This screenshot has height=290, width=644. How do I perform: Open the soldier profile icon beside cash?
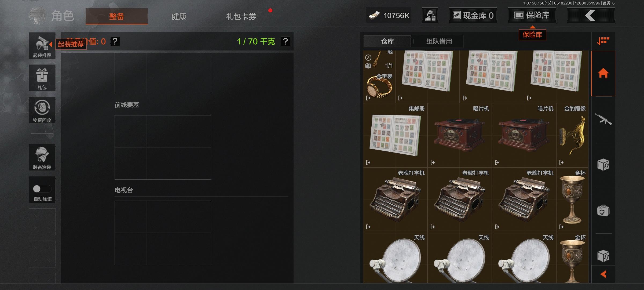[x=430, y=15]
